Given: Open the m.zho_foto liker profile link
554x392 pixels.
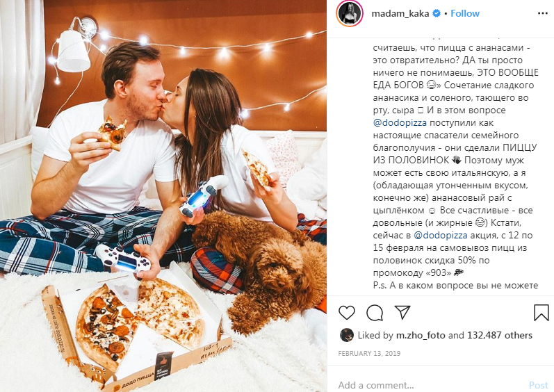Looking at the screenshot, I should point(421,335).
